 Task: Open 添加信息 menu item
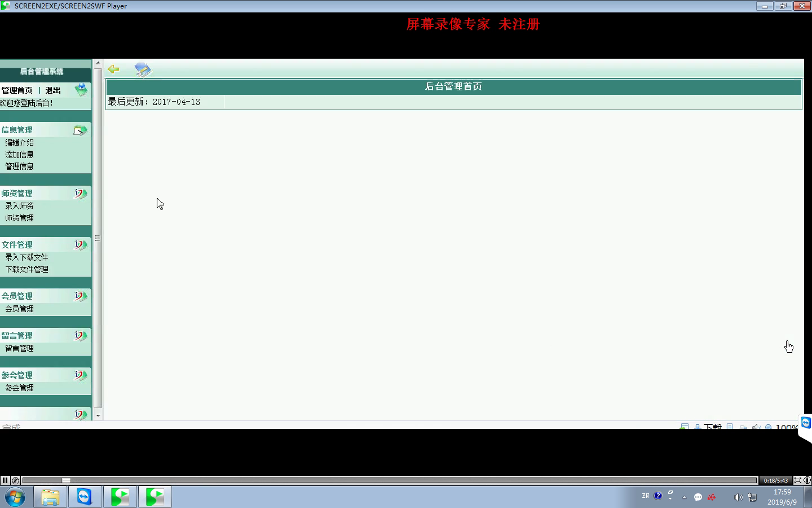pos(19,154)
